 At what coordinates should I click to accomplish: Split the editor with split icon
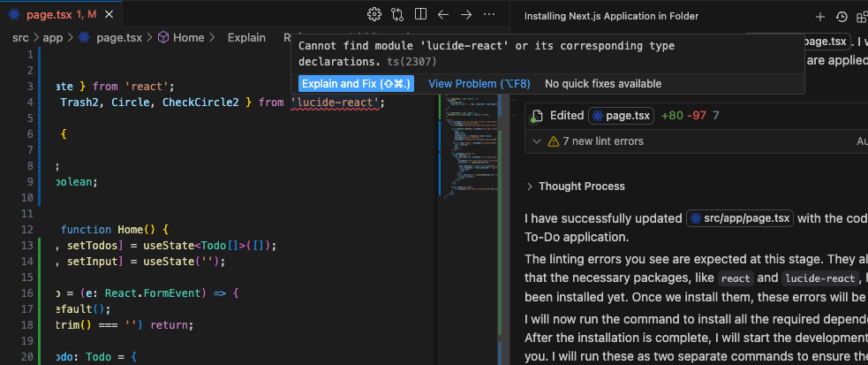coord(420,14)
